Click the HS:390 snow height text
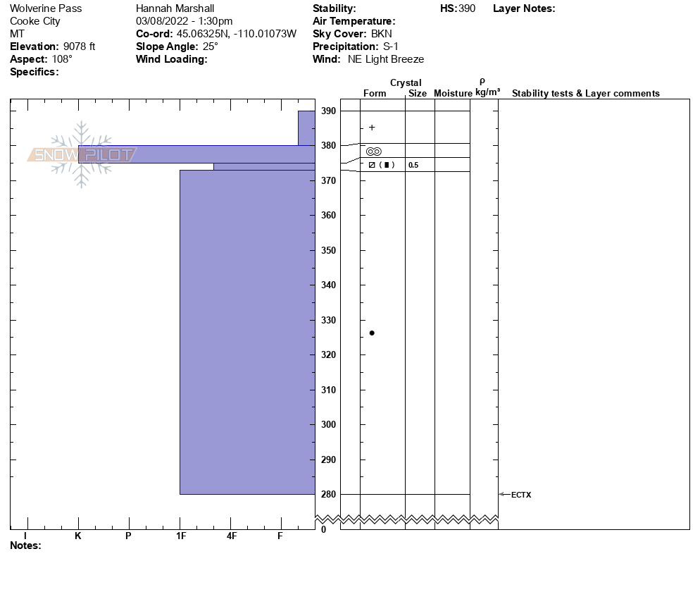 (458, 8)
